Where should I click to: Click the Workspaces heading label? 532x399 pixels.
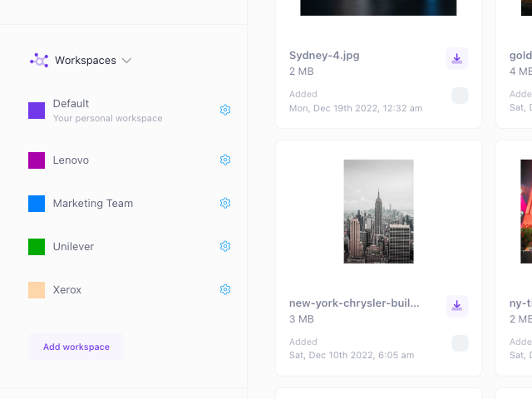click(x=86, y=61)
